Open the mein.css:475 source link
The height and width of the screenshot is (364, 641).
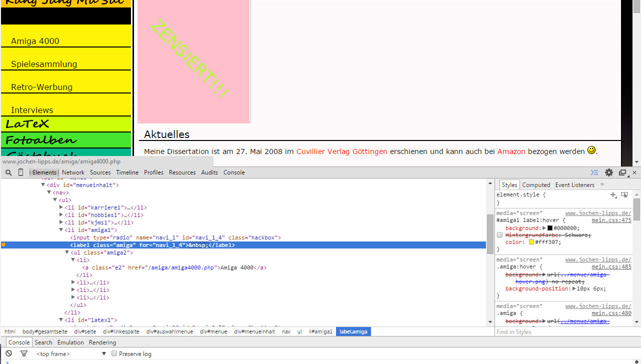(611, 220)
